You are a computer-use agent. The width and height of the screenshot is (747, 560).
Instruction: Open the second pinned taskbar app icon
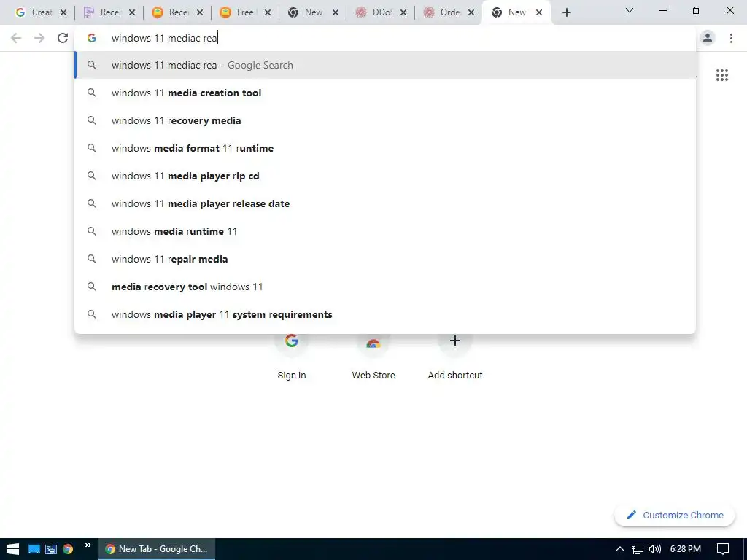[x=51, y=549]
